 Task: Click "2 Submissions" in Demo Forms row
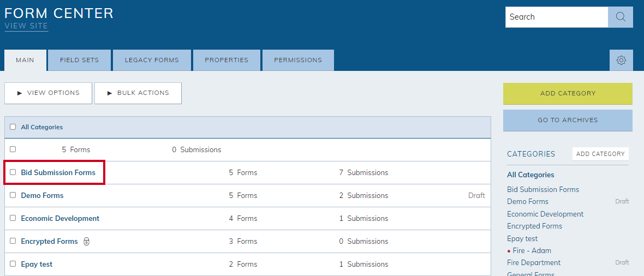tap(363, 195)
